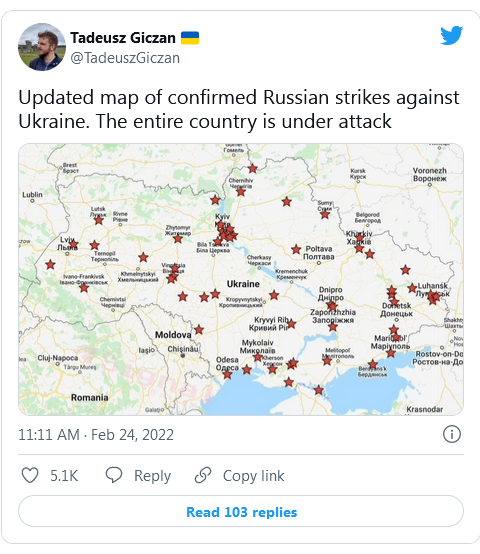
Task: Click the Ukrainian flag emoji
Action: tap(190, 38)
